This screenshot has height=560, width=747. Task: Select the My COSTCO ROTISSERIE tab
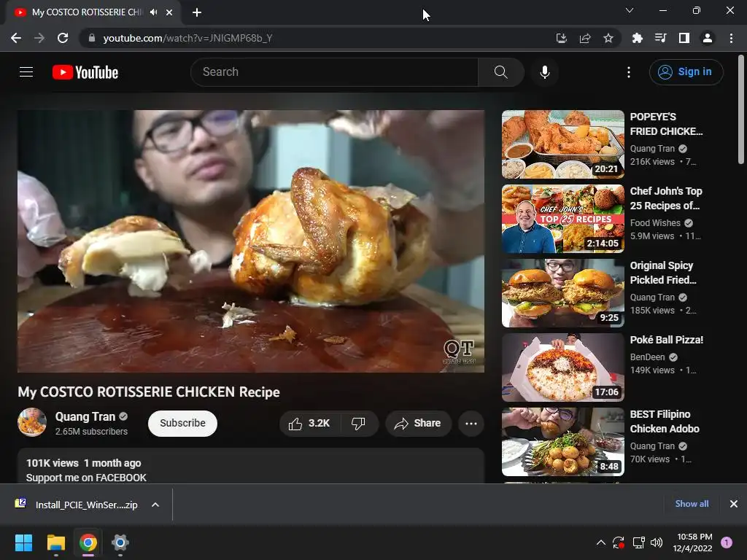(88, 12)
